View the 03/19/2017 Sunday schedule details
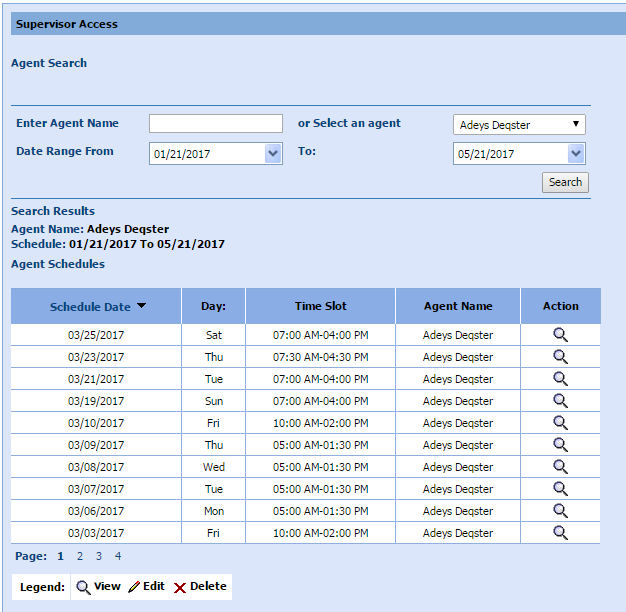This screenshot has height=612, width=626. coord(560,401)
